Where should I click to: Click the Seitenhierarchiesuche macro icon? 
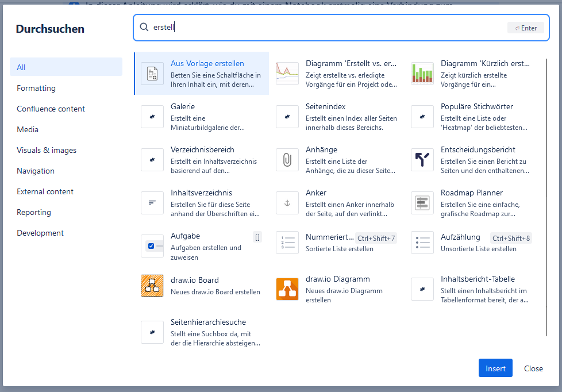[x=152, y=332]
